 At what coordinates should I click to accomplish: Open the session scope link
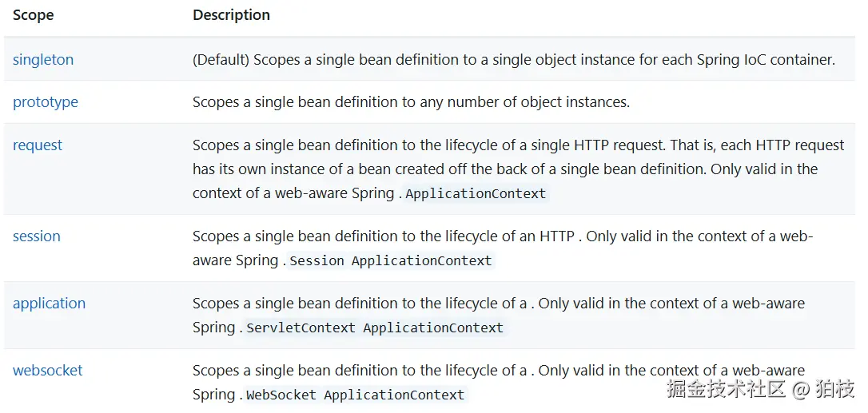[37, 236]
